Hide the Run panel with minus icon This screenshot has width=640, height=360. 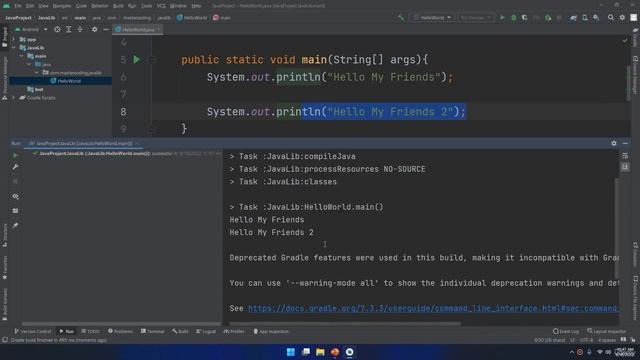coord(625,143)
